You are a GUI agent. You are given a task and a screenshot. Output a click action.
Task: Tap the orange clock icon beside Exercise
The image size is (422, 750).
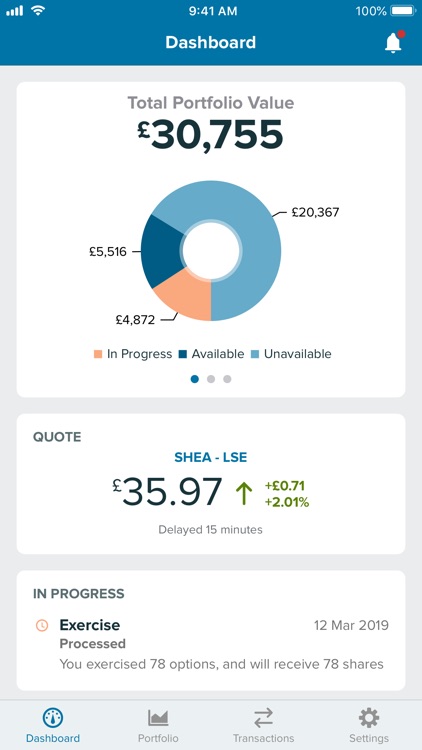pyautogui.click(x=42, y=625)
